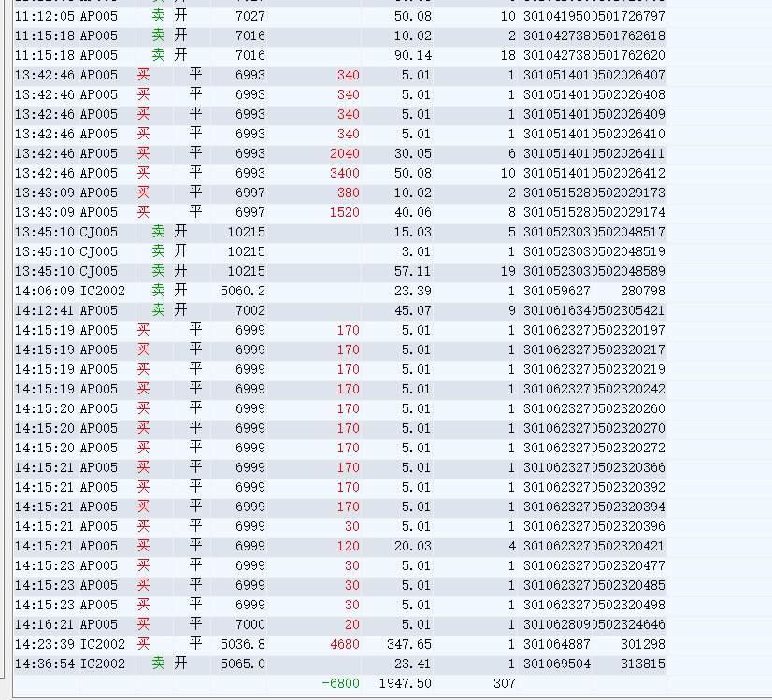Click the 11:12:05 time cell
This screenshot has height=700, width=772.
click(45, 16)
